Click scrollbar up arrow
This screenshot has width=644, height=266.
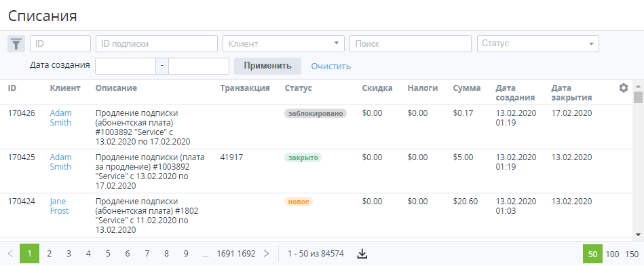click(x=638, y=86)
